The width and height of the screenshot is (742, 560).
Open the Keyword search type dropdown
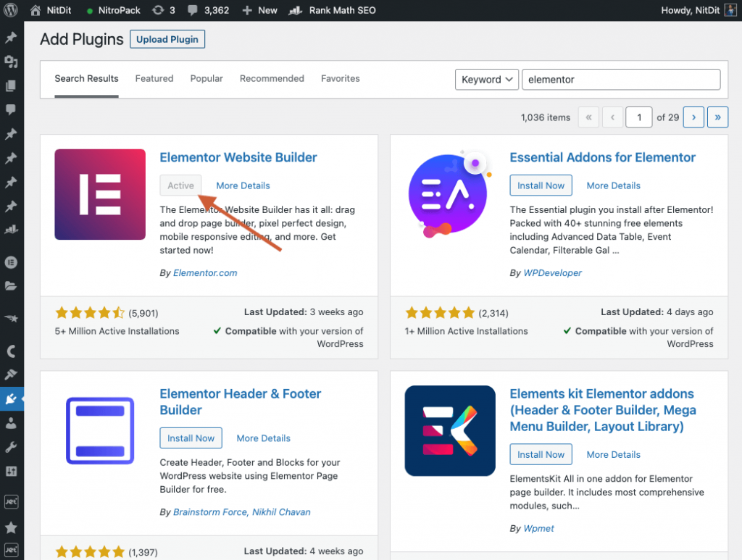487,80
